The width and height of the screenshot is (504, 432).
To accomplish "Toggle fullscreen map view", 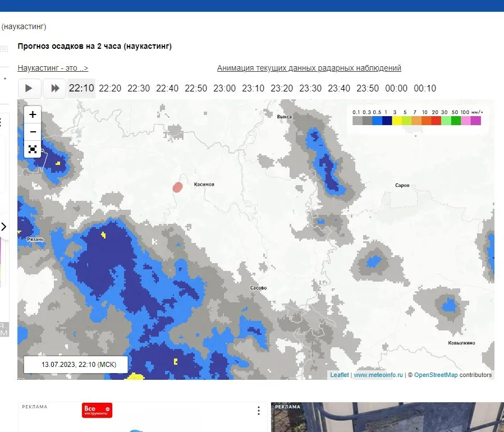I will click(33, 149).
